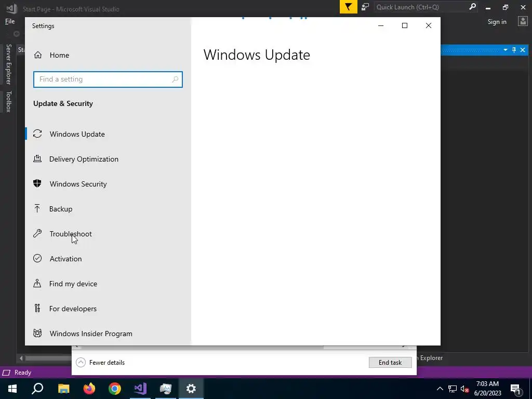This screenshot has height=399, width=532.
Task: Click the Backup upload arrow icon
Action: click(x=37, y=208)
